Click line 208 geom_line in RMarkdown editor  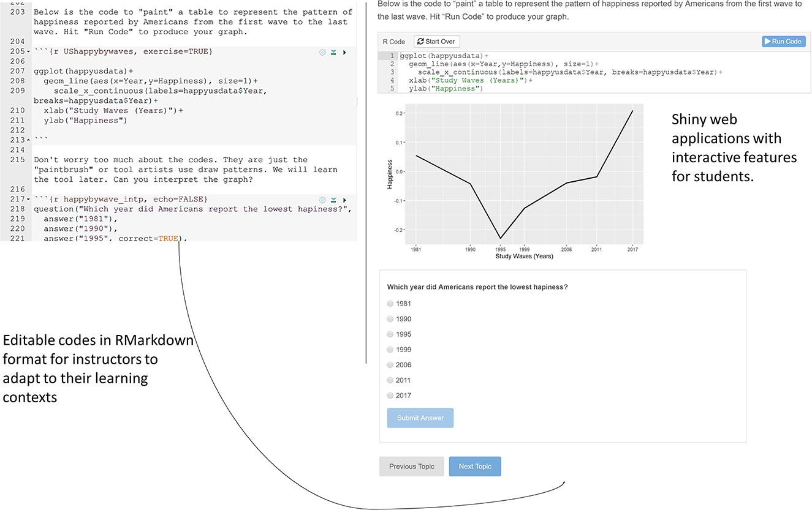[x=151, y=81]
